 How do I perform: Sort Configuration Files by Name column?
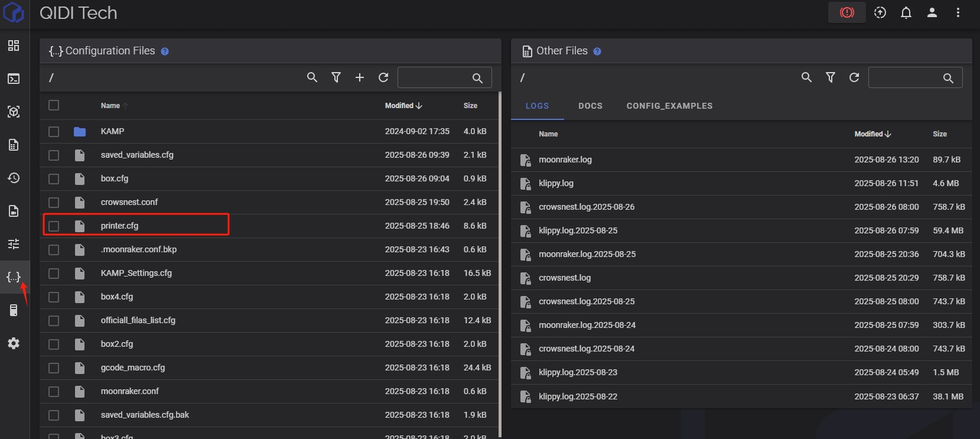coord(110,106)
